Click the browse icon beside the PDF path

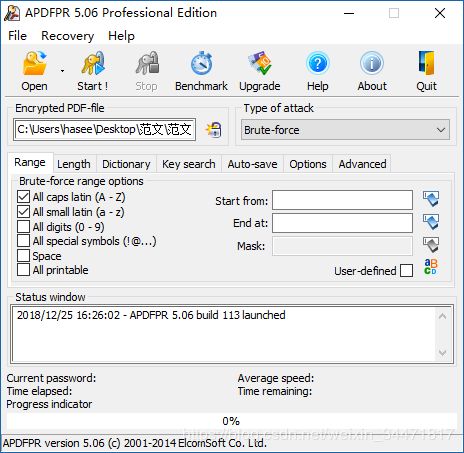pos(214,130)
